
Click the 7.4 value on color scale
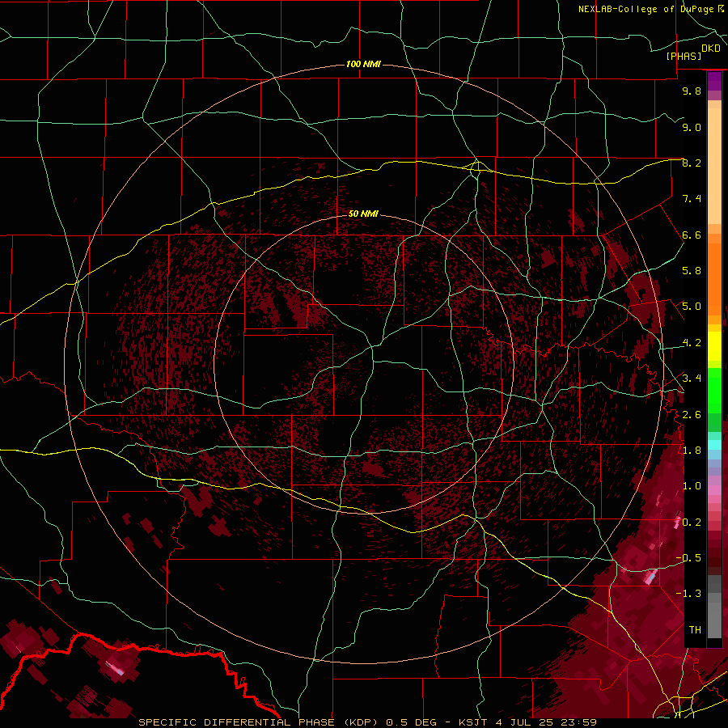click(x=692, y=199)
